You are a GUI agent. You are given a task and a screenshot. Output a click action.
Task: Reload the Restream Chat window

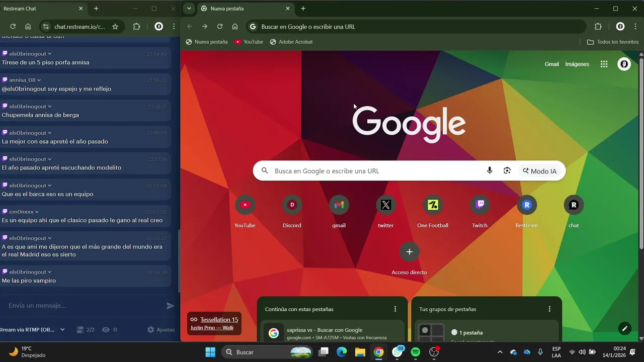[13, 27]
